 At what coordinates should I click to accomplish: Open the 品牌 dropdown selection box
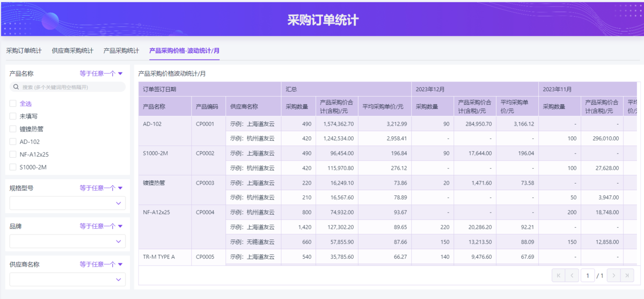pyautogui.click(x=68, y=242)
